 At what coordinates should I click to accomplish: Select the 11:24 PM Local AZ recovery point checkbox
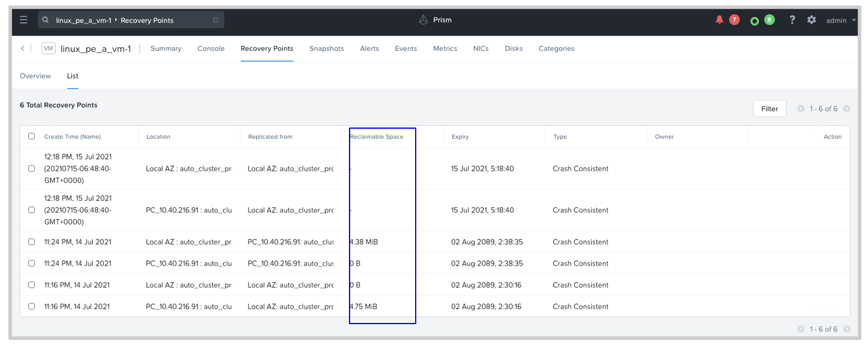point(32,241)
